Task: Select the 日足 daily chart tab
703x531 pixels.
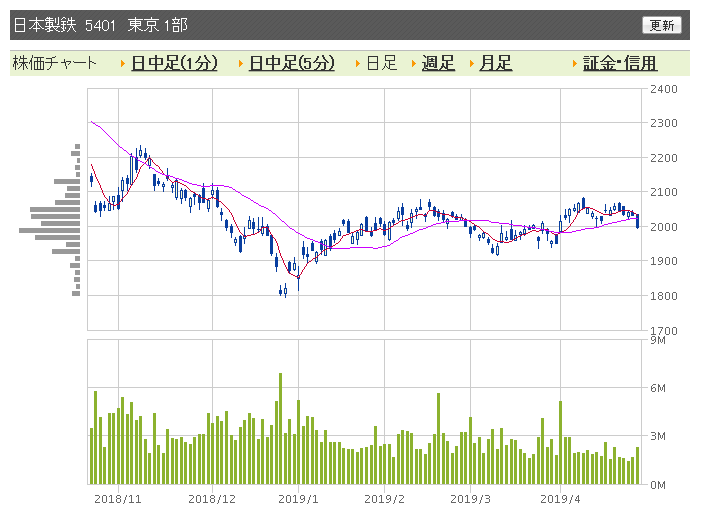Action: (x=382, y=63)
